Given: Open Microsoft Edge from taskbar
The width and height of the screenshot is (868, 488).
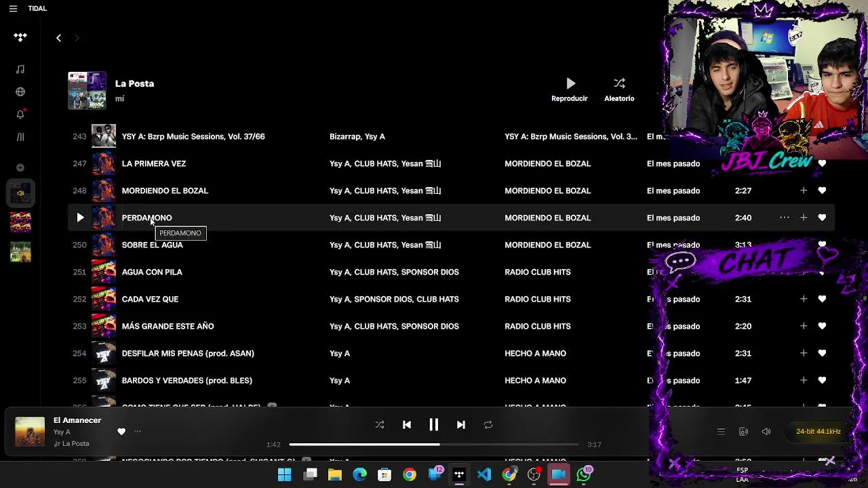Looking at the screenshot, I should tap(359, 474).
